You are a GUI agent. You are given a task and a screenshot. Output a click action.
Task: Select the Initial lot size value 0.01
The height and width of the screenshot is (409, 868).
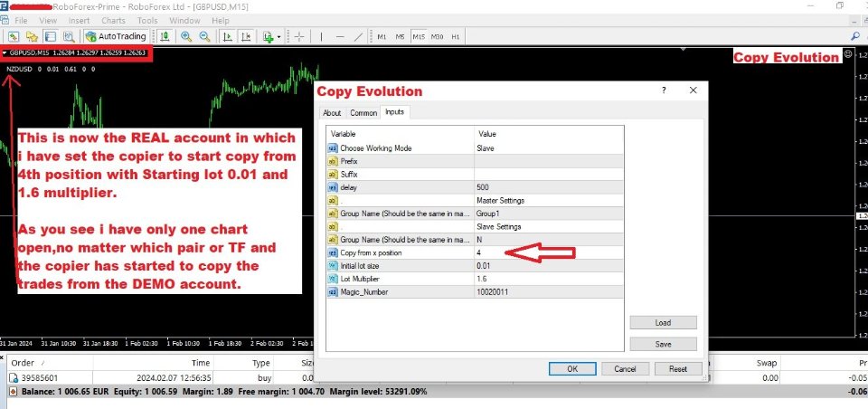click(x=549, y=265)
